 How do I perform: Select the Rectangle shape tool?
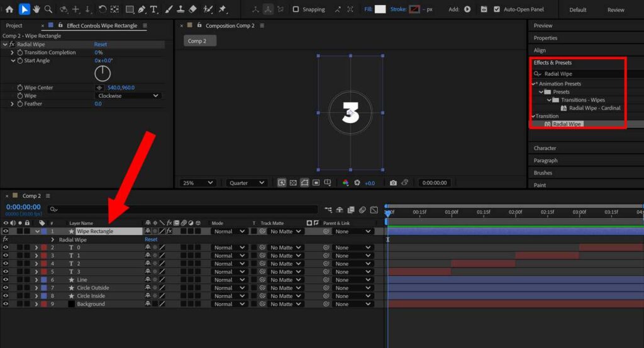130,9
